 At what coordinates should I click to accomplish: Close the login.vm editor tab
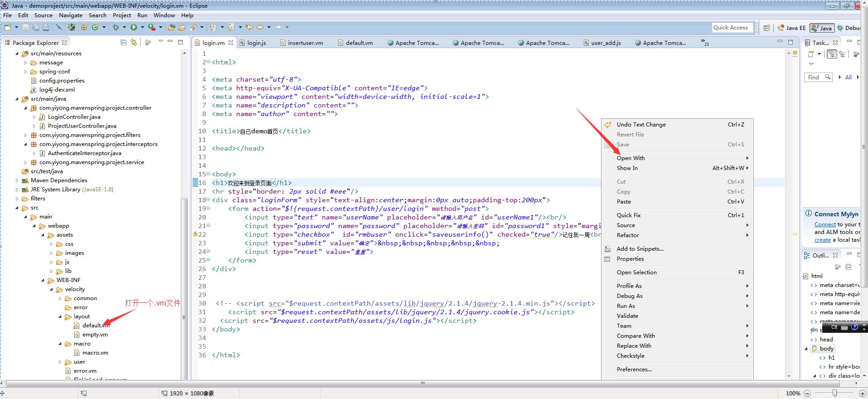[231, 43]
